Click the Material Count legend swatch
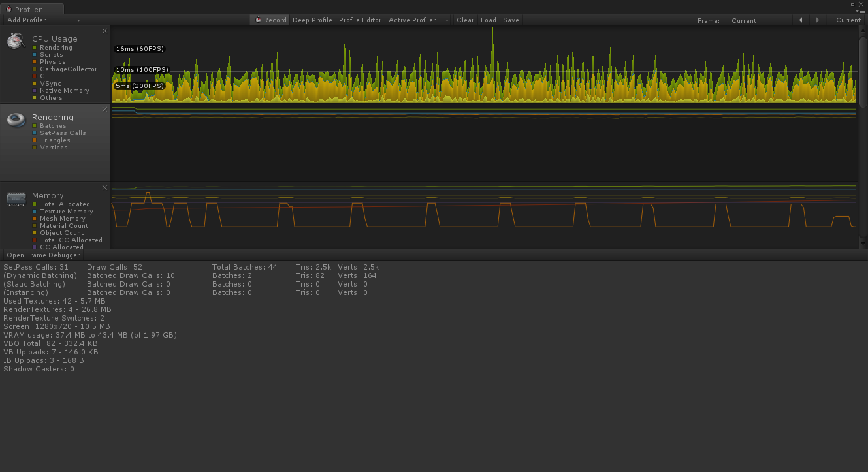Screen dimensions: 868x472 point(34,226)
